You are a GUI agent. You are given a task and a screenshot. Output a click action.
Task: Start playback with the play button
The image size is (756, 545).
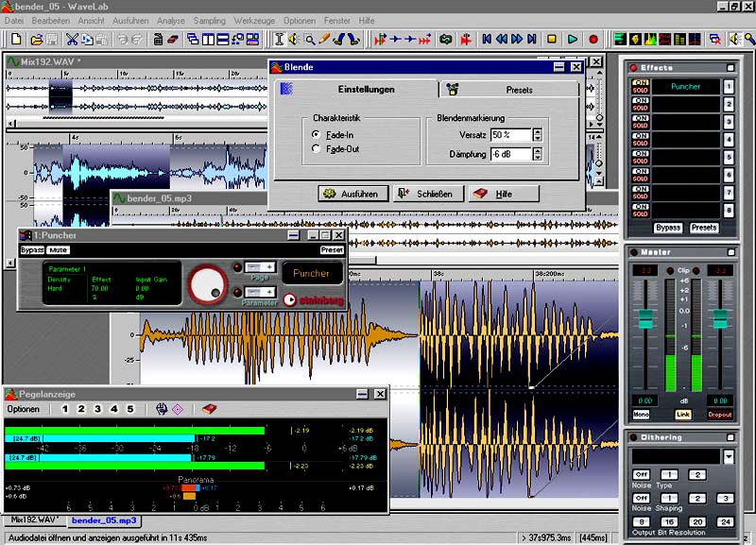[x=573, y=40]
